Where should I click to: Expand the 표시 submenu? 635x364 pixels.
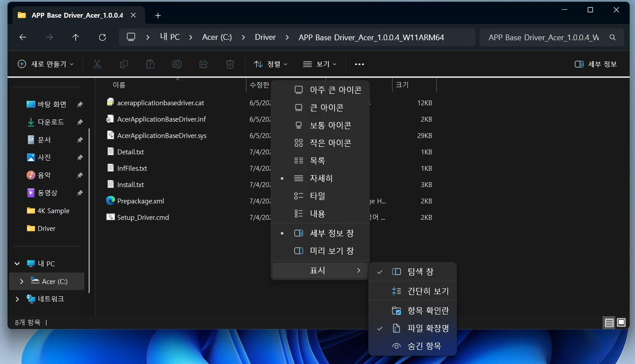[320, 270]
